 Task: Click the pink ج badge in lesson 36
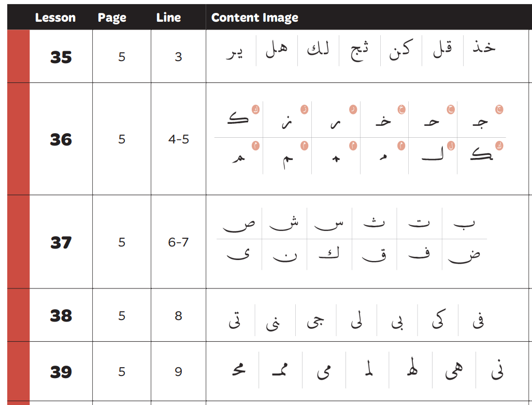(499, 109)
